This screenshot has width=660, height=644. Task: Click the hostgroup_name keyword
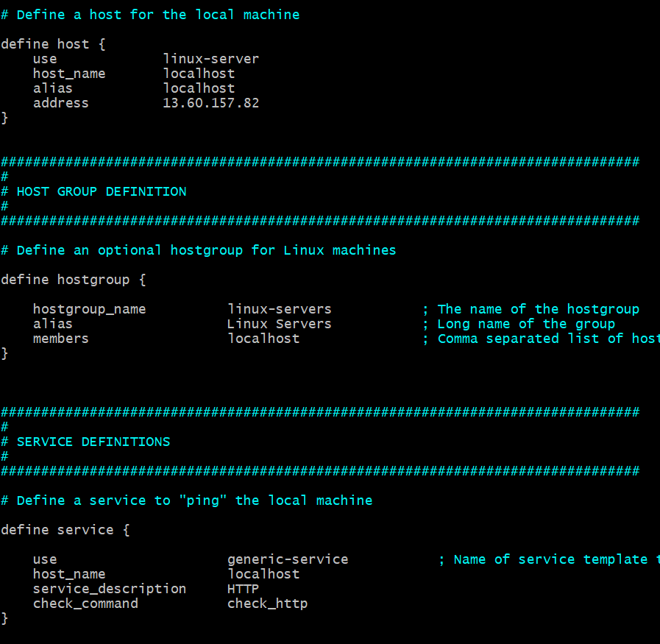tap(89, 309)
